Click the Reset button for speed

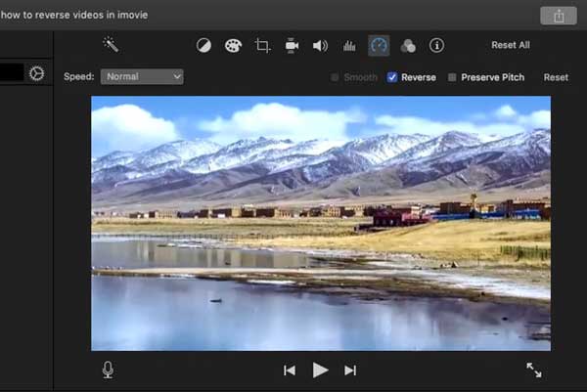tap(556, 77)
